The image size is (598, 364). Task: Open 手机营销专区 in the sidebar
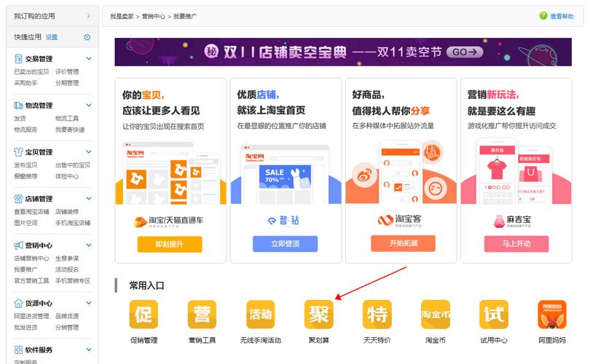[x=73, y=280]
